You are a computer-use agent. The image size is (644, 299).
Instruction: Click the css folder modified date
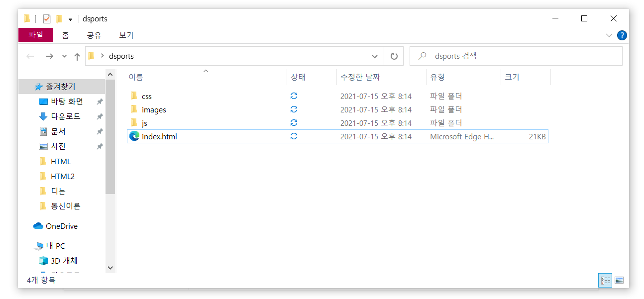(376, 96)
